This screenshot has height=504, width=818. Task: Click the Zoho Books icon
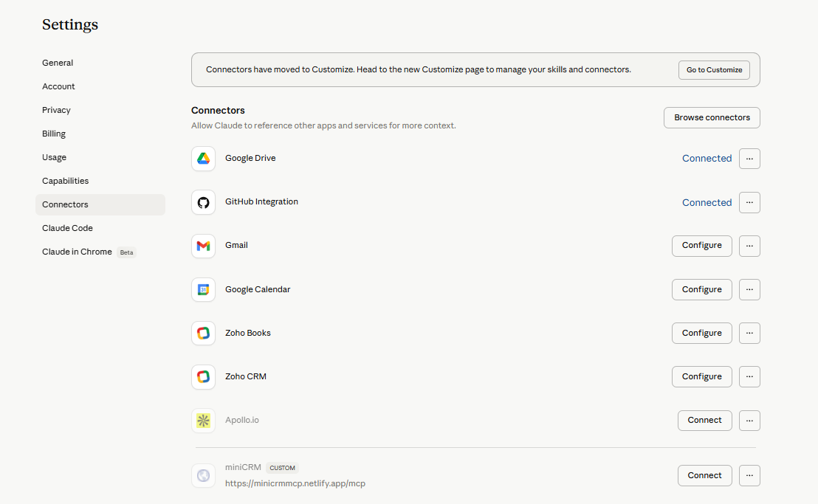[x=203, y=333]
